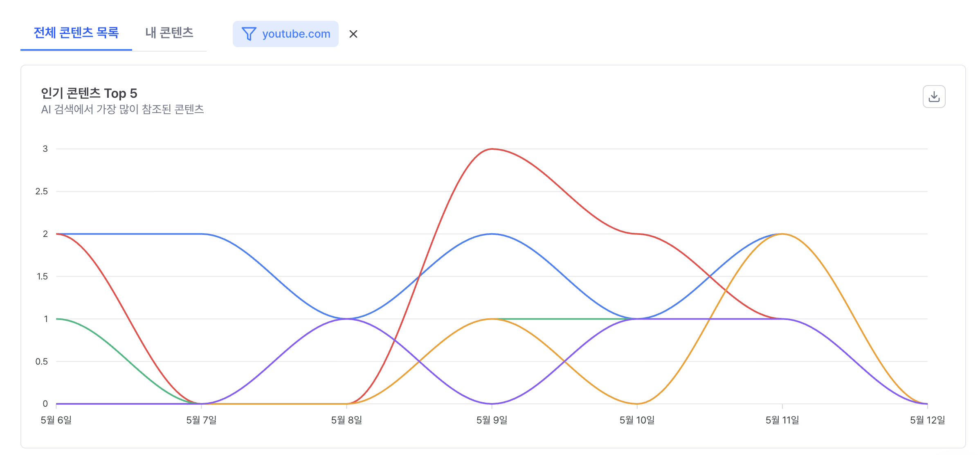The height and width of the screenshot is (455, 980).
Task: Click the 5월 7일 axis label
Action: [201, 420]
